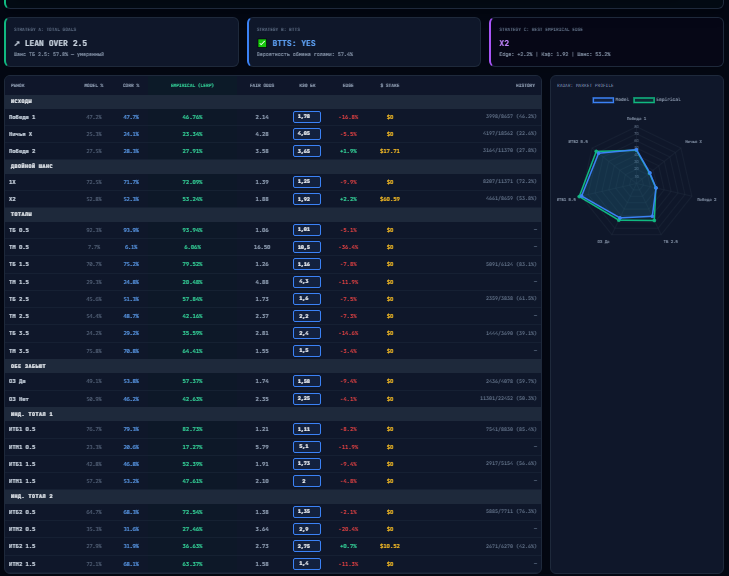Click the ИТБ1 0.5 data point on the radar chart
The width and height of the screenshot is (729, 576).
click(x=580, y=197)
